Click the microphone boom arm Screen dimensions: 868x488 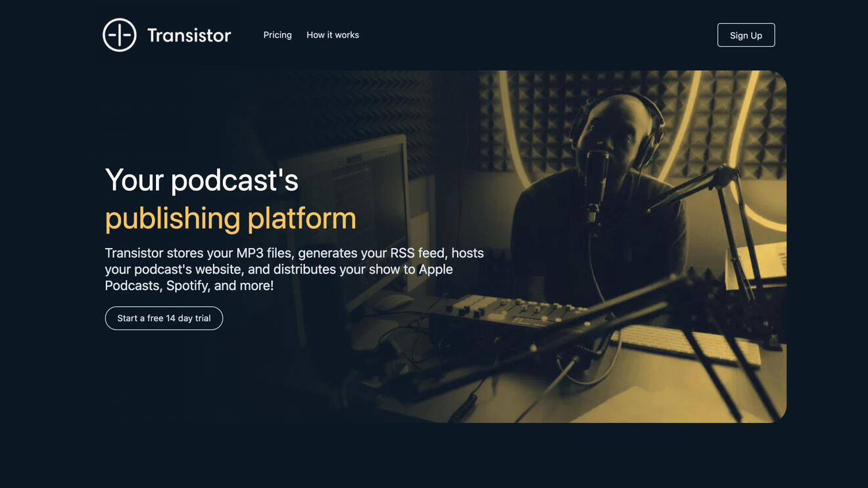pyautogui.click(x=690, y=184)
